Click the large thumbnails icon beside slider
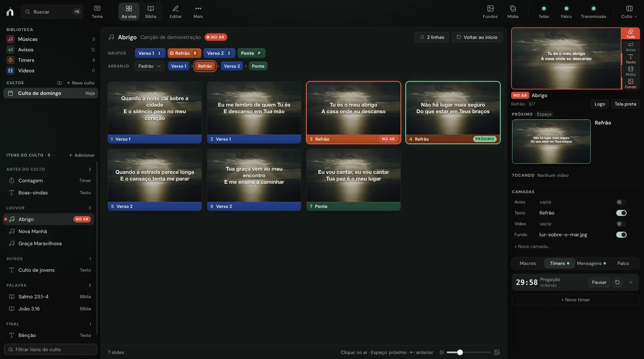 point(497,352)
